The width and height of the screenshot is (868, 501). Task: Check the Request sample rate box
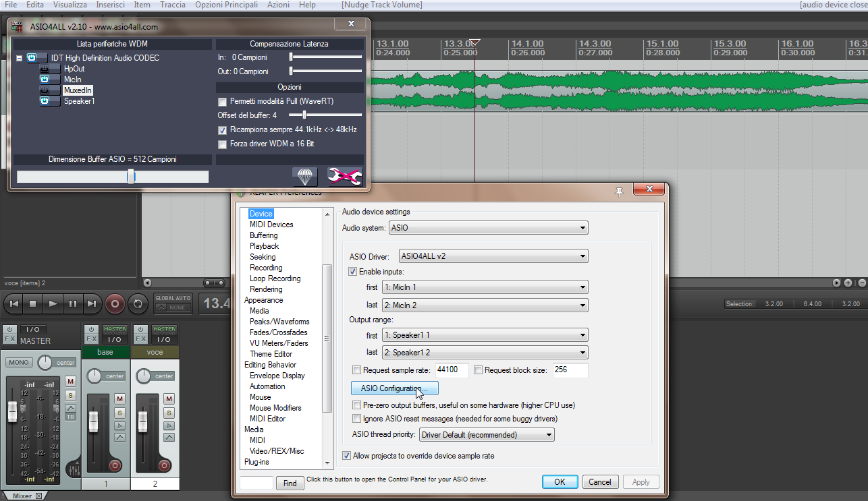point(357,370)
